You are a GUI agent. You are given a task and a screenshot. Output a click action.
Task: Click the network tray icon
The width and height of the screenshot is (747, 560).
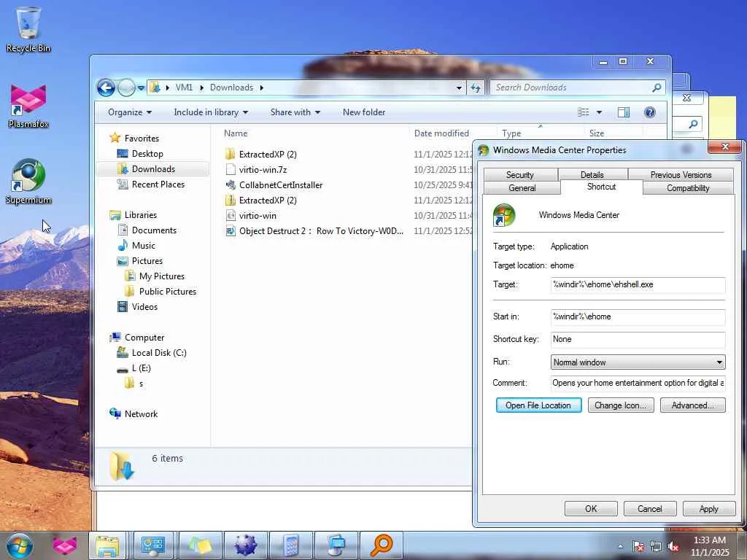click(656, 546)
